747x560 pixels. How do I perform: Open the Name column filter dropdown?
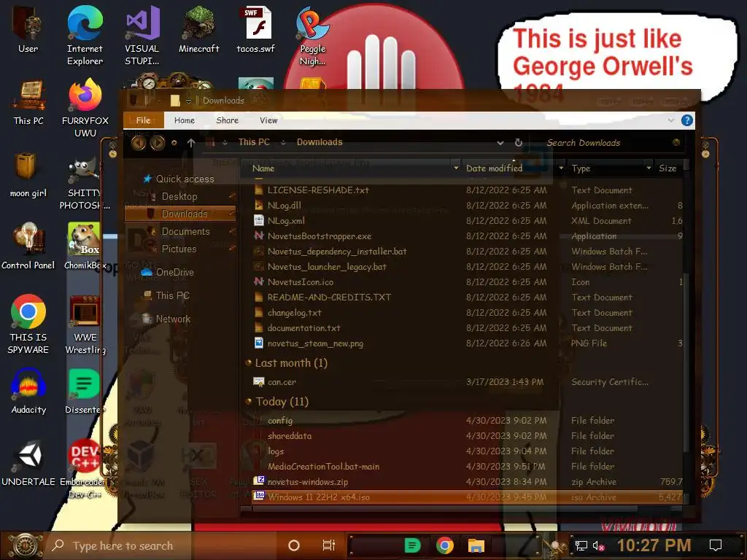point(456,168)
